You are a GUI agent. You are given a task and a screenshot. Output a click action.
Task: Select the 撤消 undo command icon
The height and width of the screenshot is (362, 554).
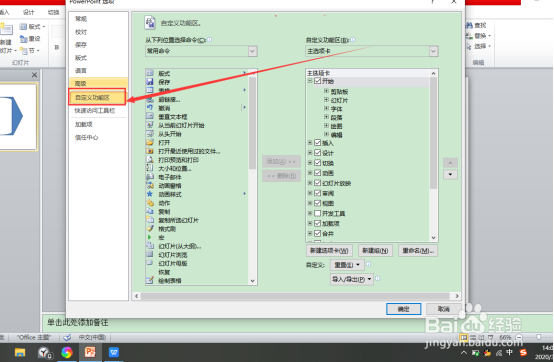[150, 108]
